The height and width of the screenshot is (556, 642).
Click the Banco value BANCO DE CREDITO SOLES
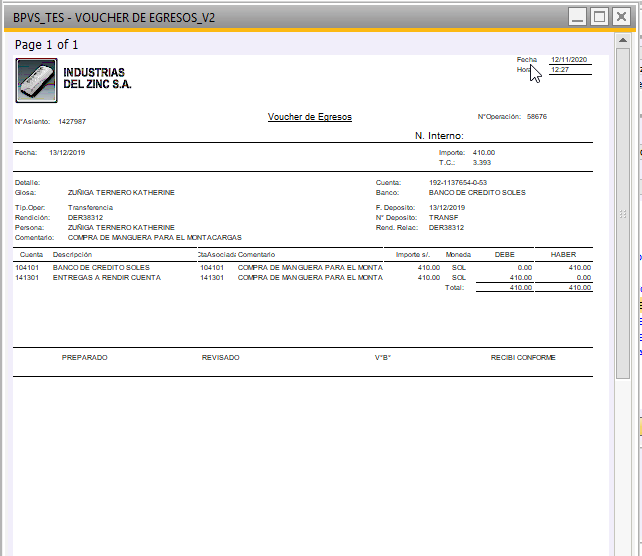[x=477, y=192]
